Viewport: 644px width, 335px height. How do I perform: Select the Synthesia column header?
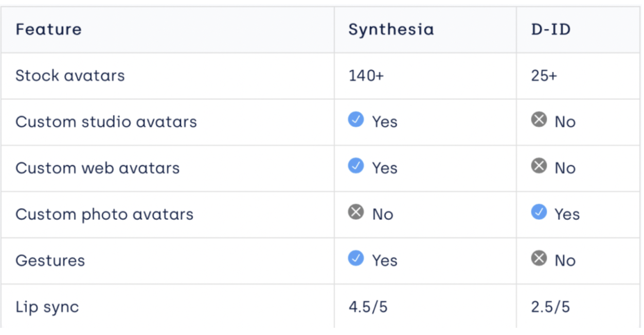[391, 29]
